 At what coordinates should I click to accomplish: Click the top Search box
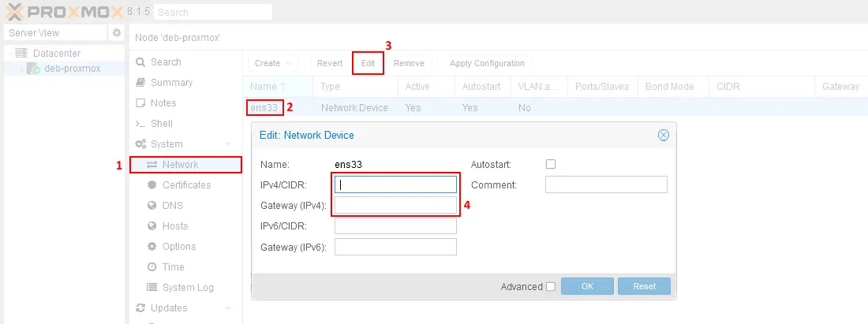point(213,12)
